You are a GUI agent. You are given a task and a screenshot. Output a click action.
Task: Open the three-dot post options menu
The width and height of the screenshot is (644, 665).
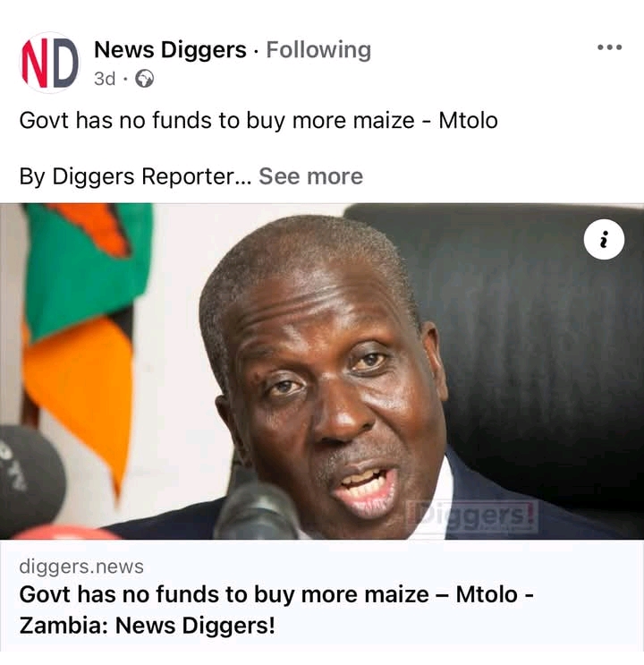pos(609,47)
